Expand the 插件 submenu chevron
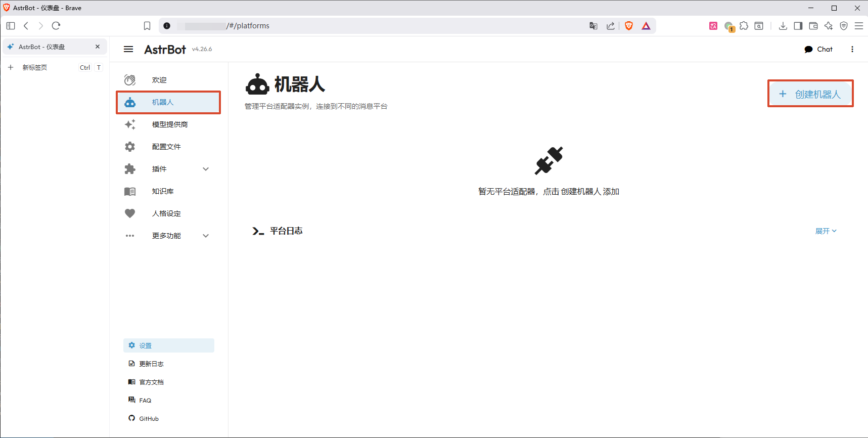Screen dimensions: 868x438 pos(206,169)
